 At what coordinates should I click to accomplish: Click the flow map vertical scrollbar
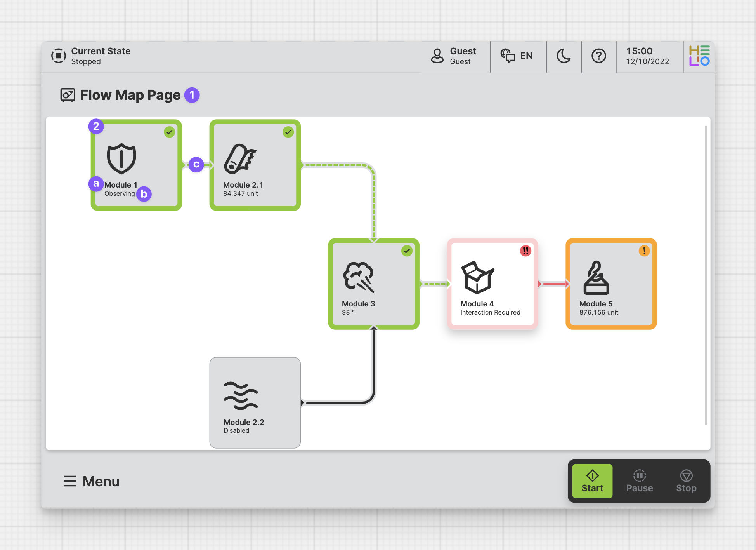(x=706, y=275)
